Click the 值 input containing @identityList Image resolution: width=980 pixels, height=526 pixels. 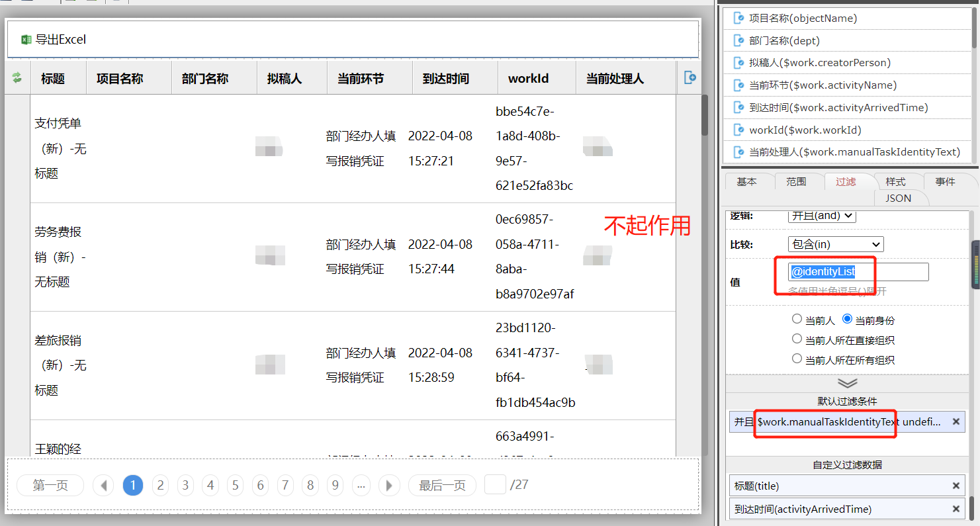pos(858,272)
